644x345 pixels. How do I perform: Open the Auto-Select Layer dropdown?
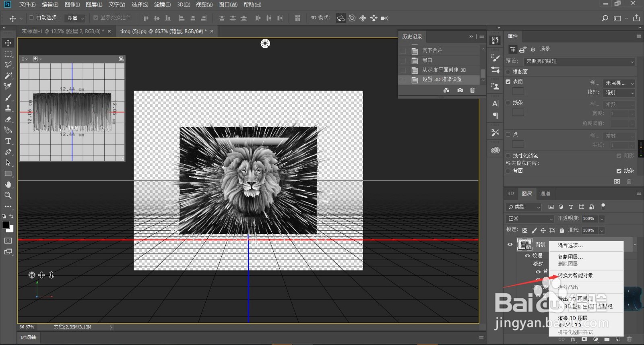click(x=76, y=18)
